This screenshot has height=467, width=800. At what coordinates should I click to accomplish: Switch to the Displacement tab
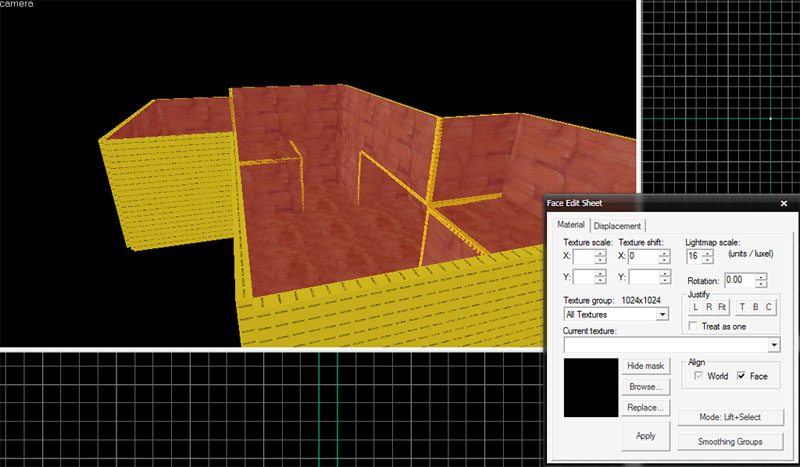tap(619, 226)
